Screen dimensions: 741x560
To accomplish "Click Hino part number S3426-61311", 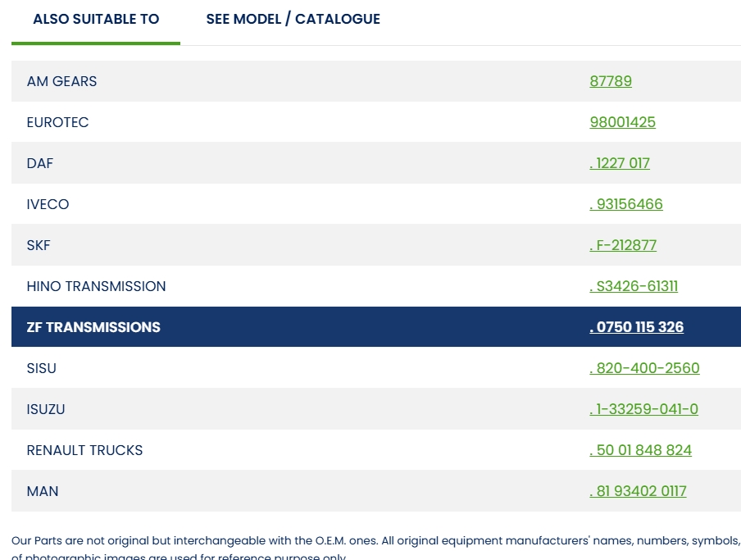I will coord(634,286).
